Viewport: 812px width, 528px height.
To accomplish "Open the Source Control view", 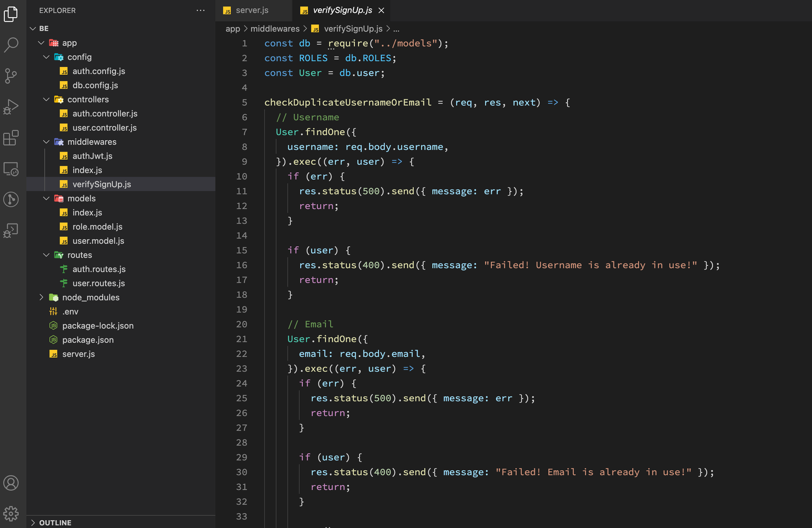I will tap(11, 76).
